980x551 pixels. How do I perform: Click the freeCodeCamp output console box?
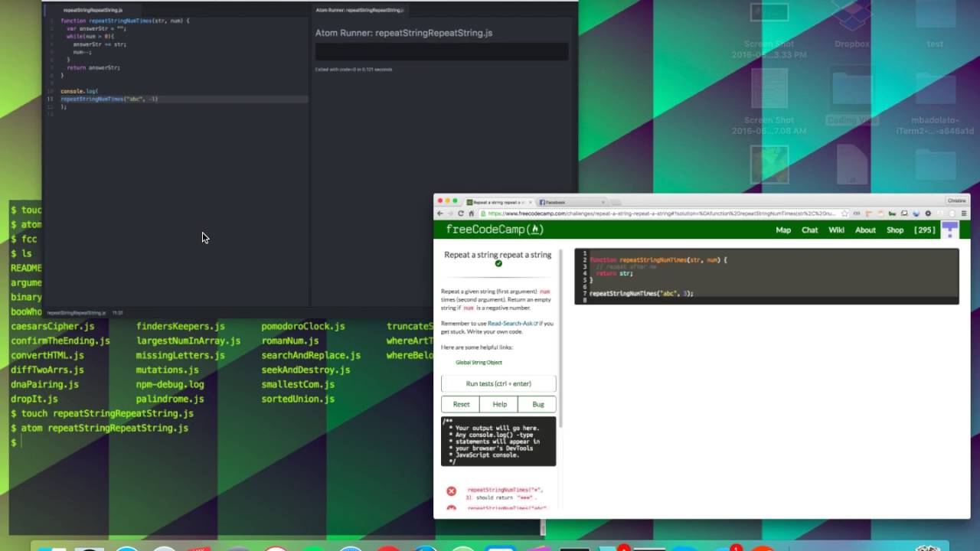[498, 442]
